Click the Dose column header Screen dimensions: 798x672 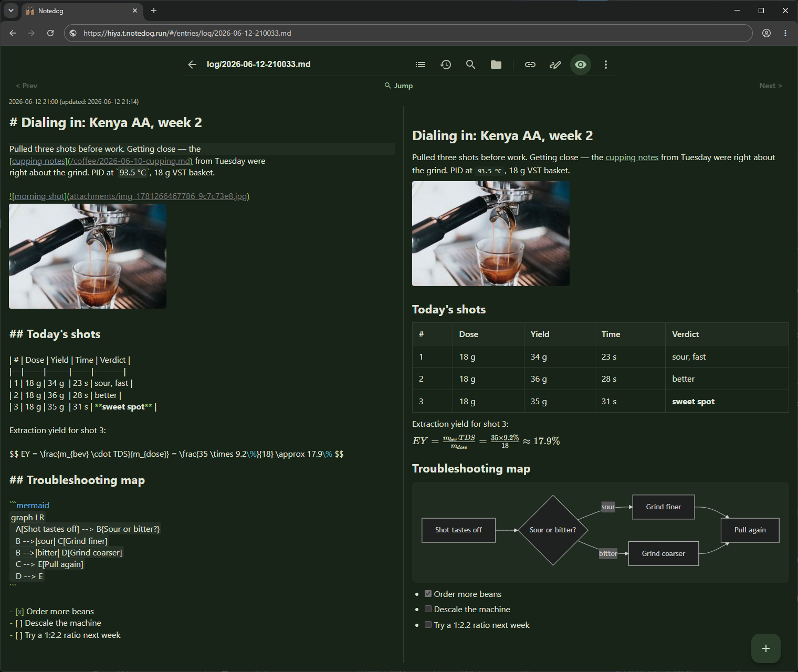tap(488, 334)
